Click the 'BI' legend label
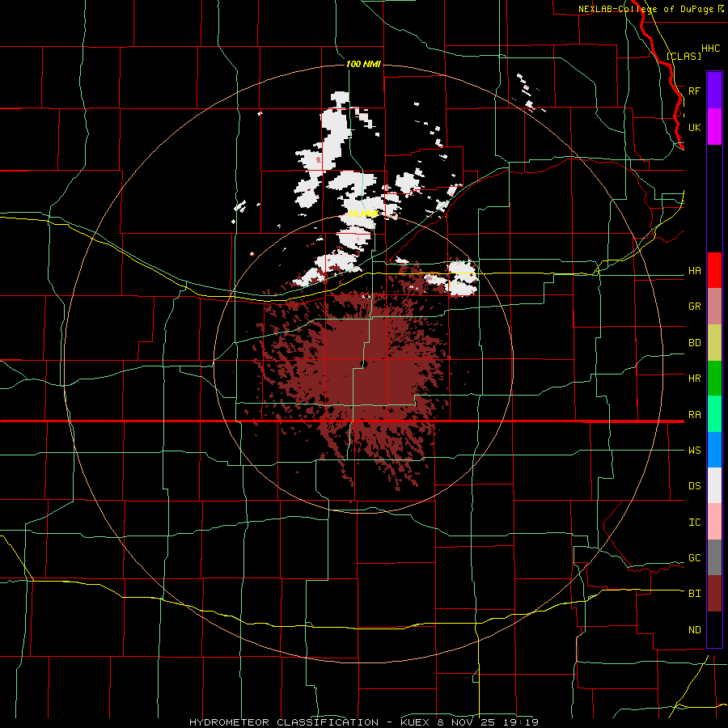This screenshot has width=728, height=728. coord(694,594)
